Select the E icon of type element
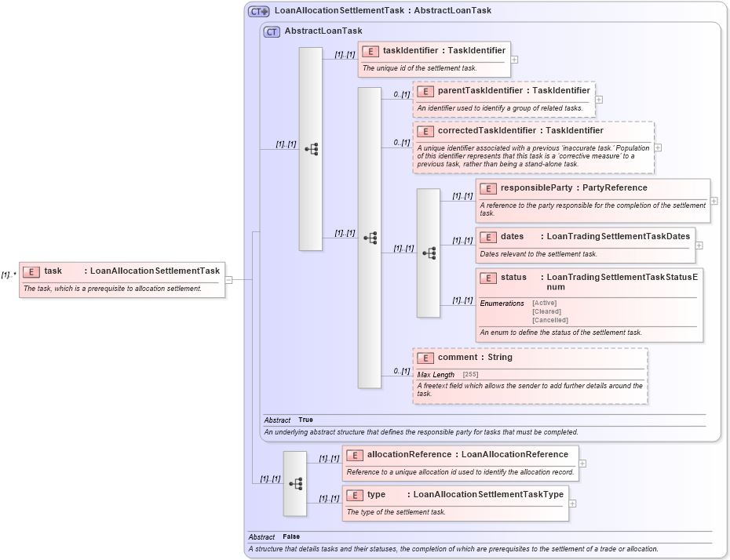This screenshot has width=730, height=560. tap(355, 494)
